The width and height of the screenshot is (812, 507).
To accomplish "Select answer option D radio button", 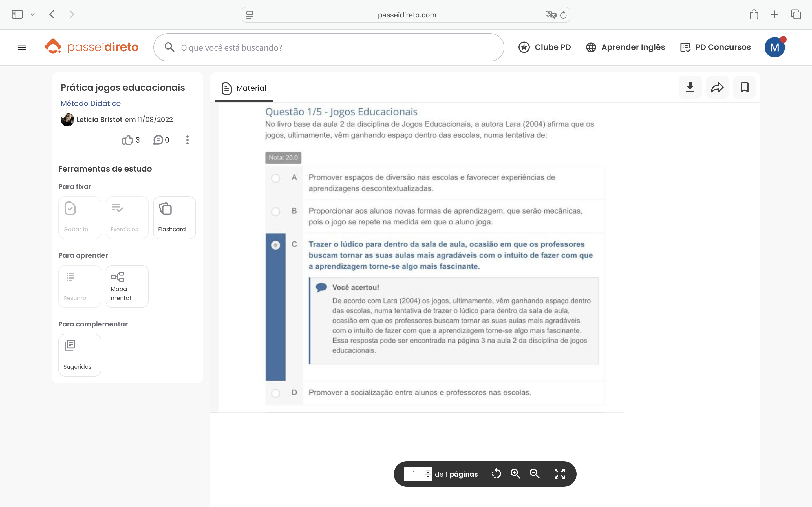I will pos(275,393).
